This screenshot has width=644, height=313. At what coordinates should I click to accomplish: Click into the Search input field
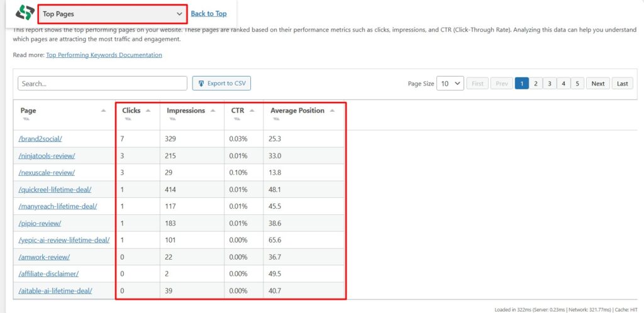coord(103,84)
